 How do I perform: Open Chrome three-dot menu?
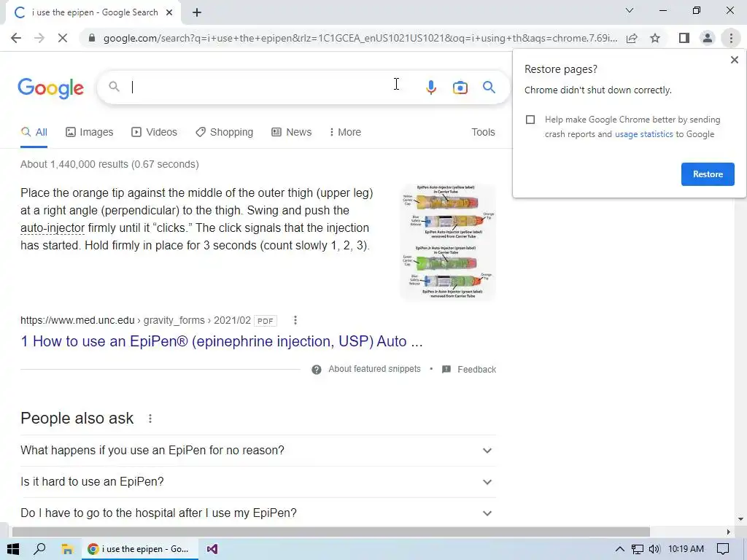coord(731,38)
